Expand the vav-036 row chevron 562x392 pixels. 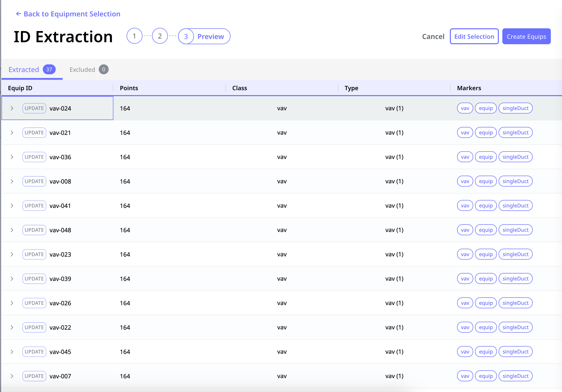pyautogui.click(x=12, y=157)
